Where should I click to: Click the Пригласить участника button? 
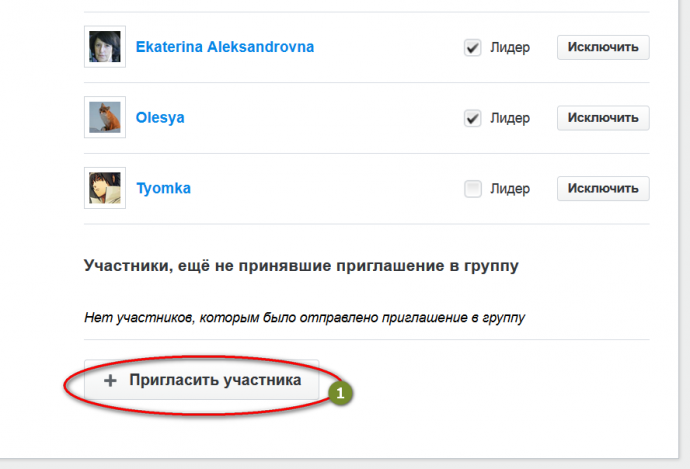pyautogui.click(x=202, y=380)
